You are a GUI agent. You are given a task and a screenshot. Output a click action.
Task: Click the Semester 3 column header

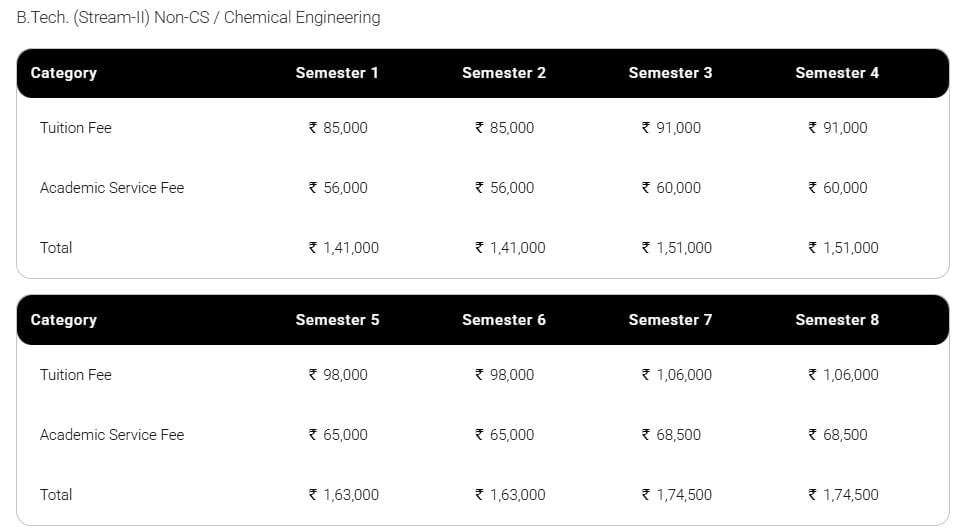pos(670,73)
